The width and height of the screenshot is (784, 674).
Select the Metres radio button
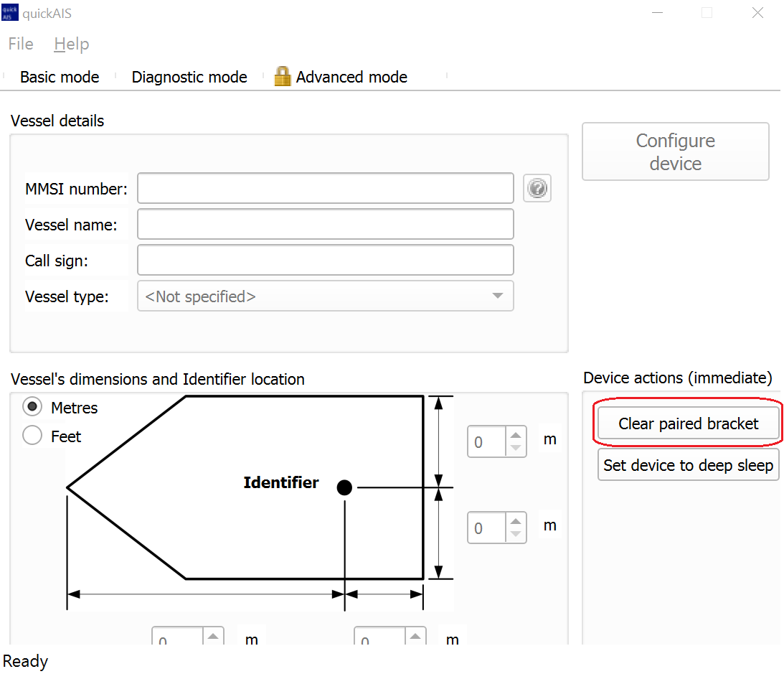pos(32,408)
